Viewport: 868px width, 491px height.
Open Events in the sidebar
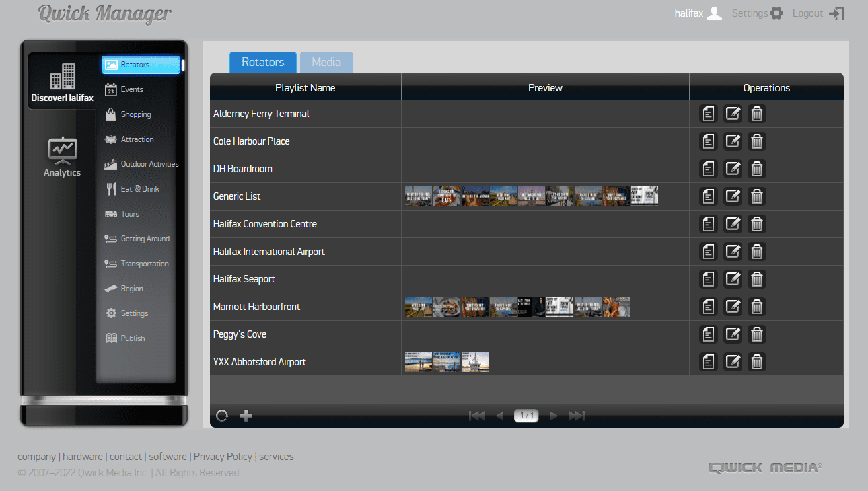124,89
